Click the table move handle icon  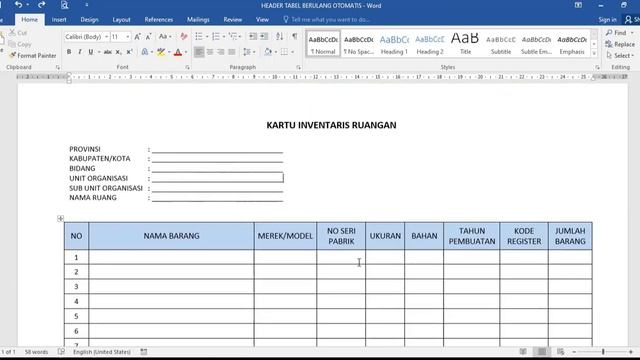coord(60,219)
